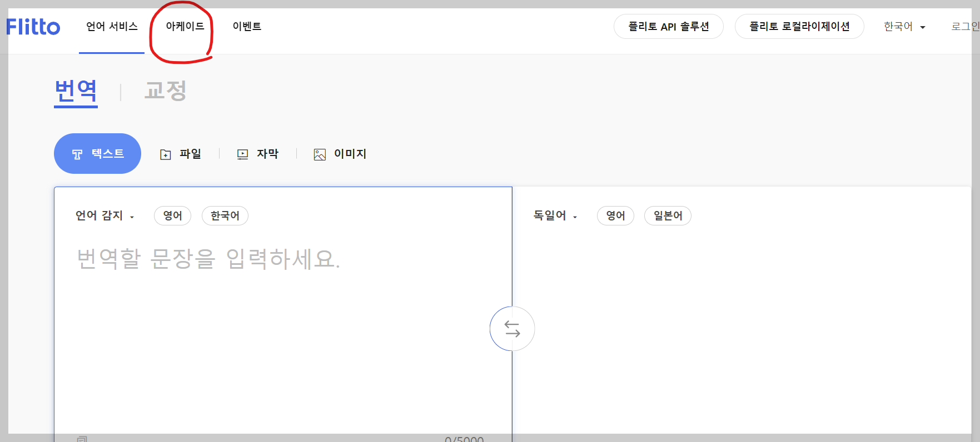Expand the 독일어 target language dropdown
The image size is (980, 442).
555,215
